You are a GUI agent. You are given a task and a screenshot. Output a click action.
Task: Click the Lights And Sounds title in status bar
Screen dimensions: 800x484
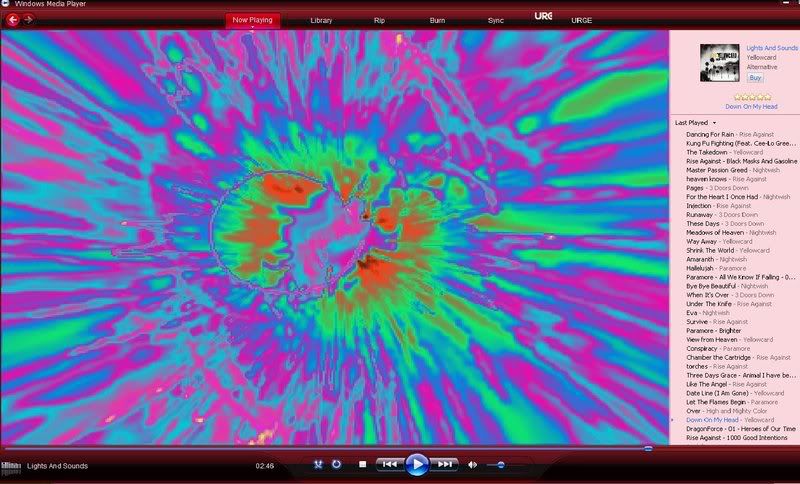click(57, 466)
